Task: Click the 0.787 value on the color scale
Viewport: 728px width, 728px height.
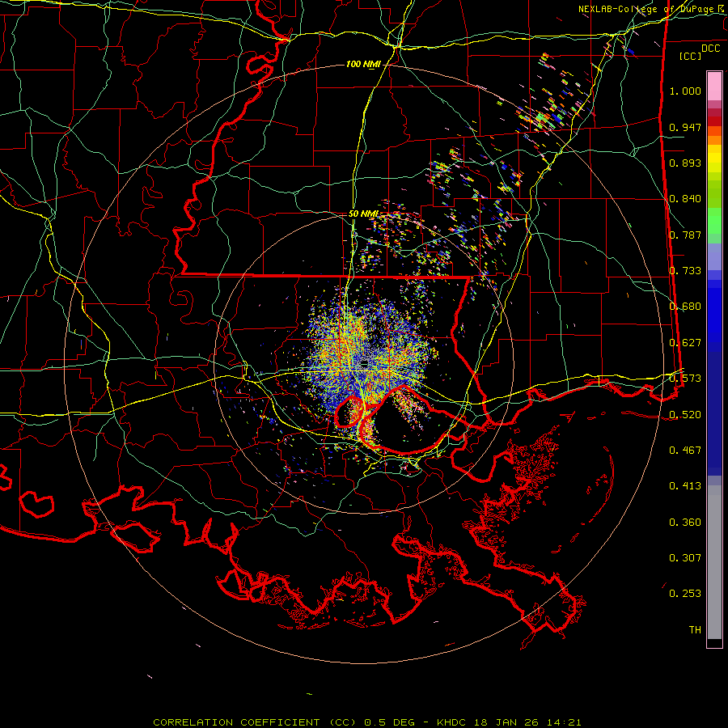Action: (685, 235)
